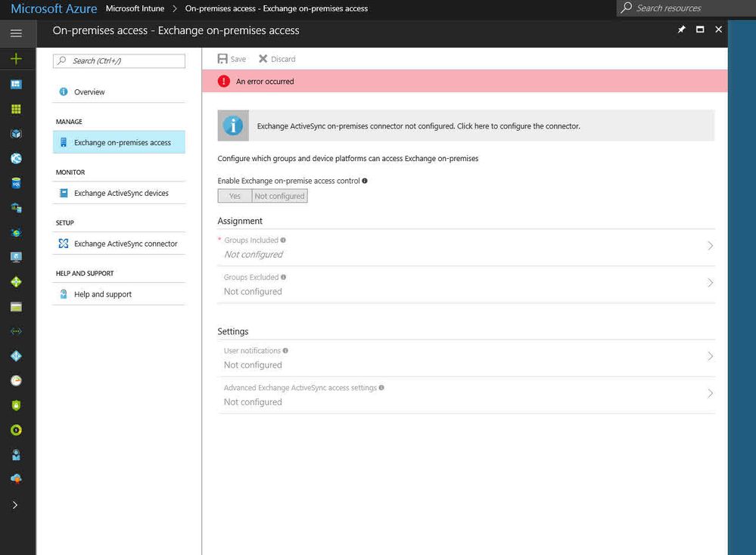756x555 pixels.
Task: Click the connector not configured notice
Action: pos(466,126)
